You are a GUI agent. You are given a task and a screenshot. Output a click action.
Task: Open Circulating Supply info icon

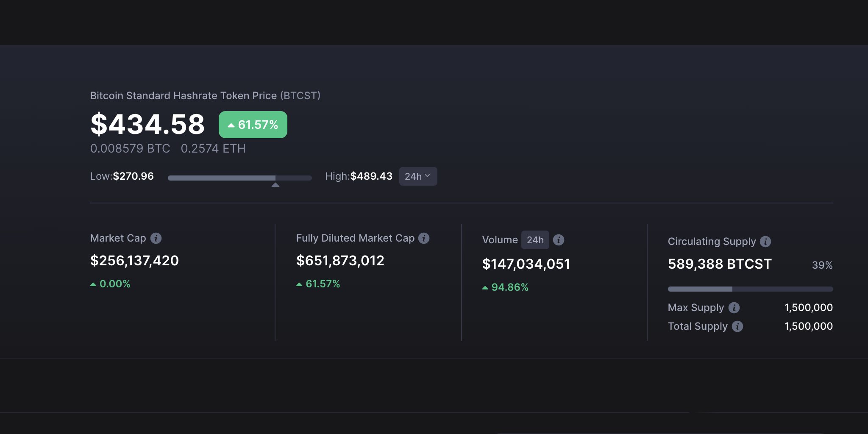pos(765,242)
